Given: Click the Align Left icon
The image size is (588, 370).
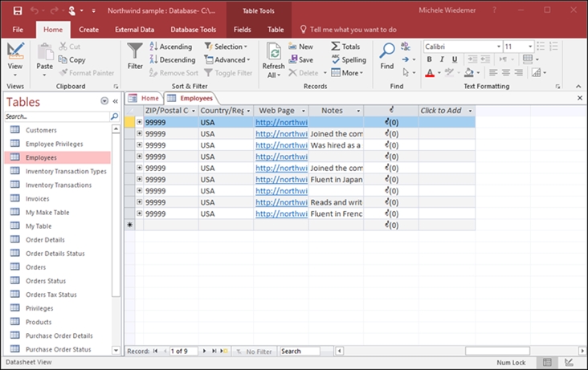Looking at the screenshot, I should click(x=493, y=72).
